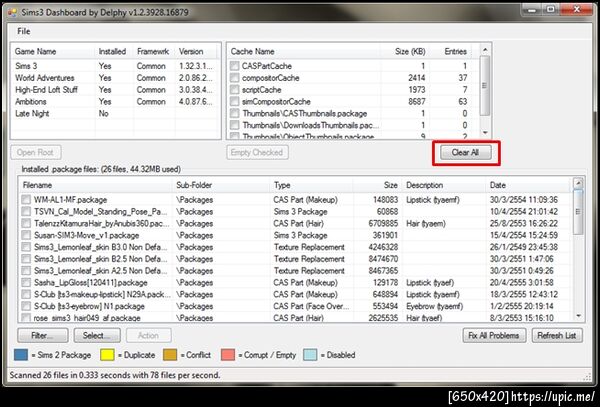Image resolution: width=600 pixels, height=407 pixels.
Task: Click the Refresh List button
Action: (557, 335)
